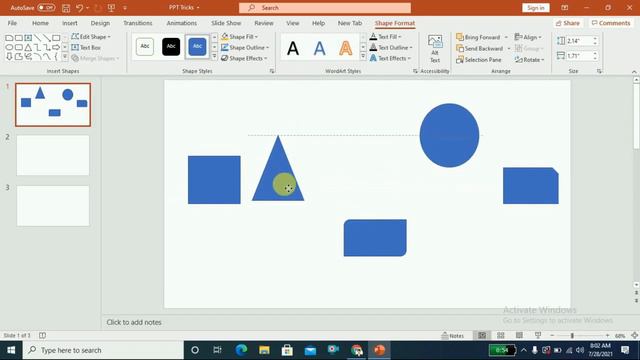Apply the black A WordArt style

pos(293,48)
